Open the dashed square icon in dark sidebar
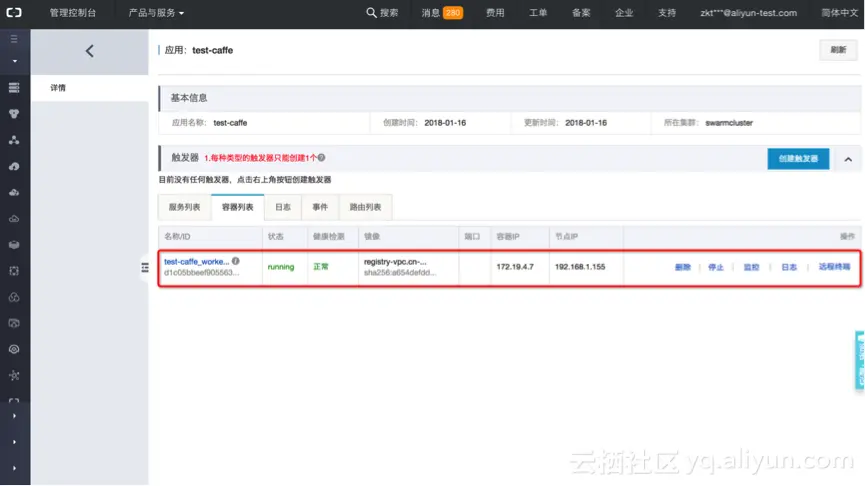Image resolution: width=865 pixels, height=486 pixels. [x=14, y=271]
